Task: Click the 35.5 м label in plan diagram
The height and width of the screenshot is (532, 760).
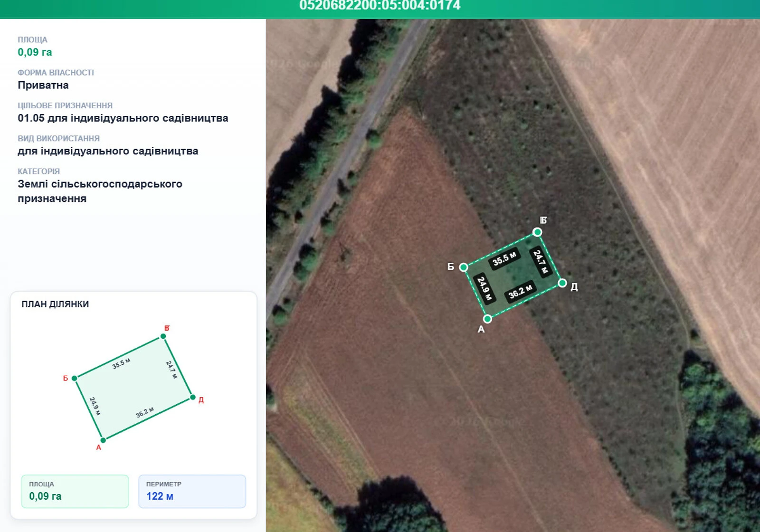Action: pos(121,363)
